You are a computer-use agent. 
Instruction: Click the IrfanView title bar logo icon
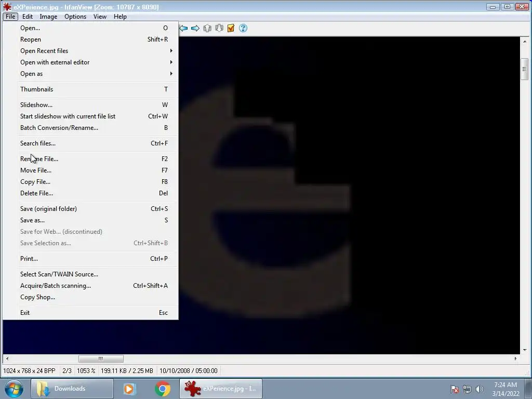click(7, 7)
